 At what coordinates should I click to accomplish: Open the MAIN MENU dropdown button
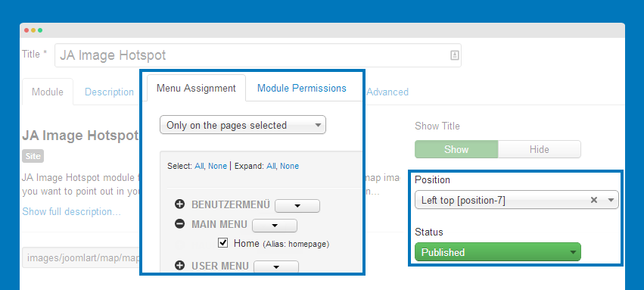pyautogui.click(x=275, y=226)
